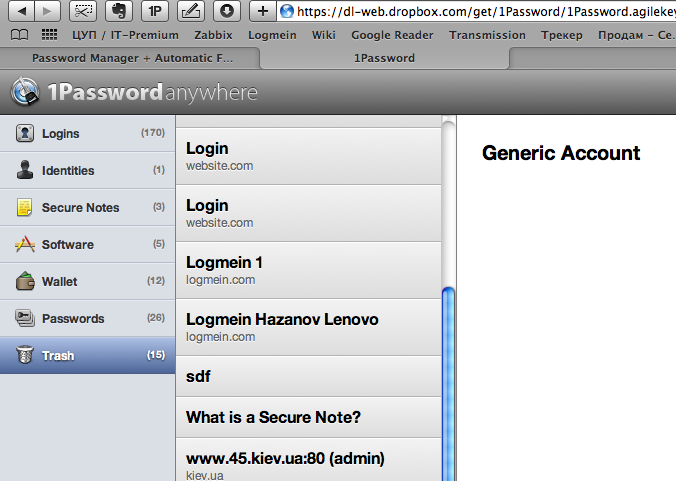The width and height of the screenshot is (676, 481).
Task: Click the blue item list scrollbar thumb
Action: pyautogui.click(x=448, y=384)
